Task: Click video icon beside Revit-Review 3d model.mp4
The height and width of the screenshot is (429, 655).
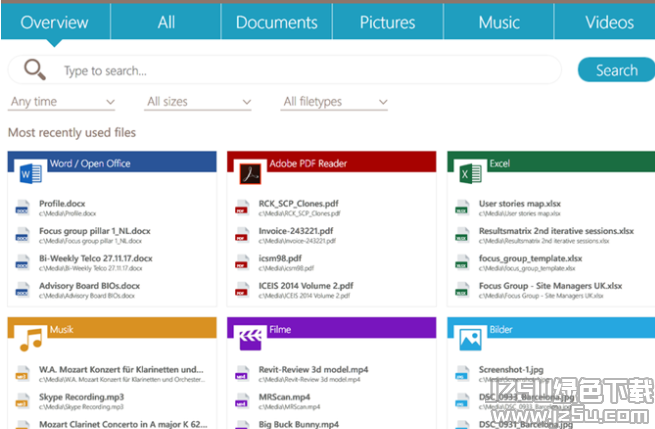Action: 241,373
